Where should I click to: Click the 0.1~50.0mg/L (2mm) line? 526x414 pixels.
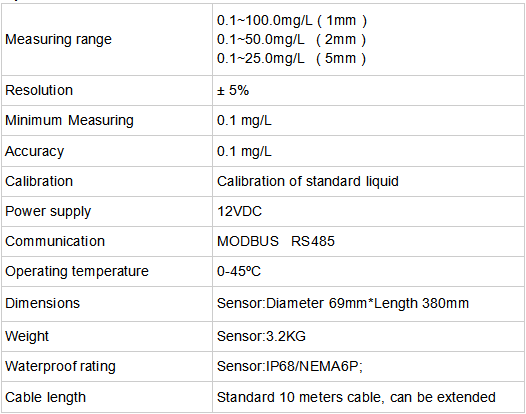[x=291, y=40]
